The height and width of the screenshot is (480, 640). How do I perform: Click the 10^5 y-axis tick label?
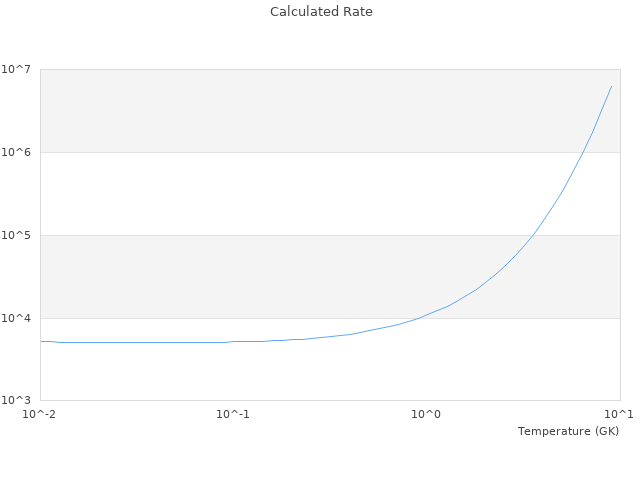click(x=15, y=235)
